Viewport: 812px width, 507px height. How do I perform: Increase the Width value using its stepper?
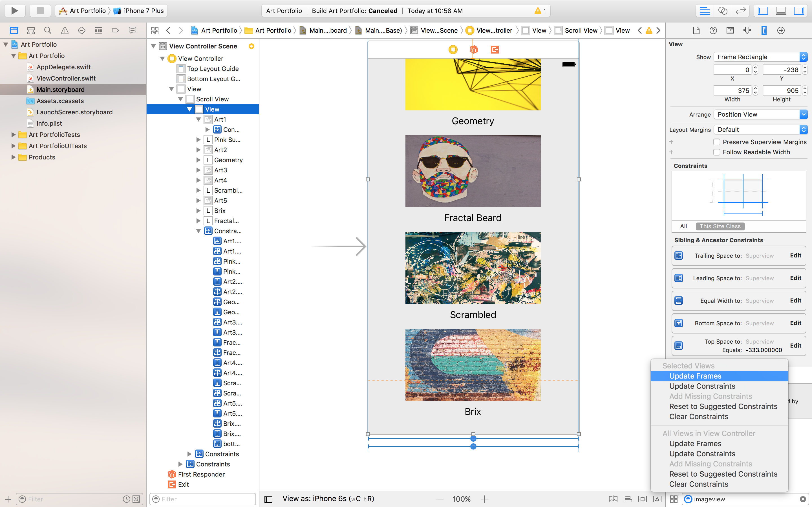coord(755,88)
